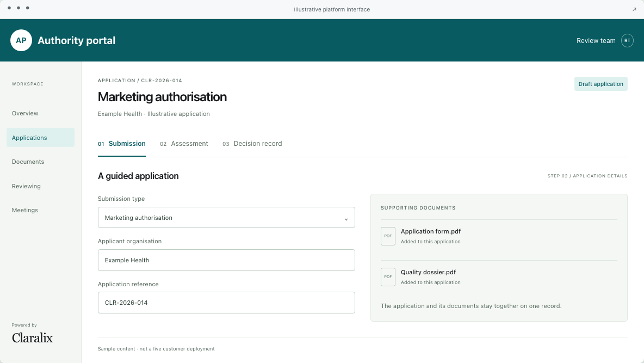Select Applications in the sidebar

pos(40,137)
